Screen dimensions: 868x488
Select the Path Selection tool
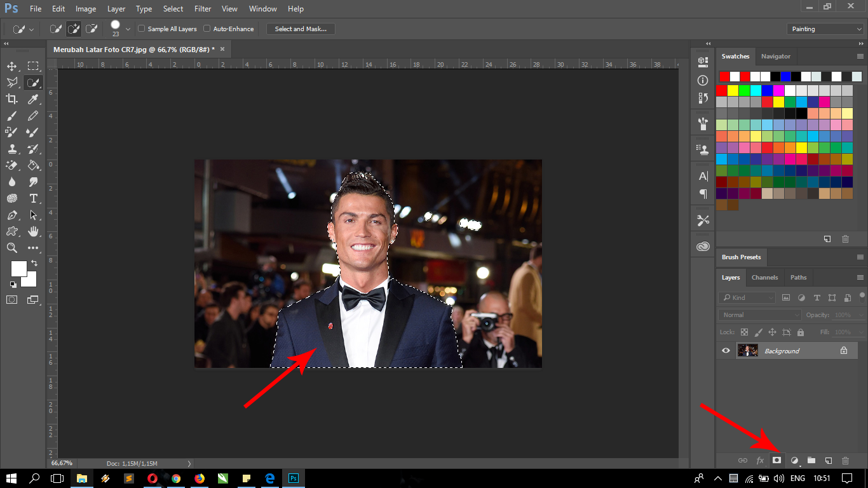[x=33, y=215]
